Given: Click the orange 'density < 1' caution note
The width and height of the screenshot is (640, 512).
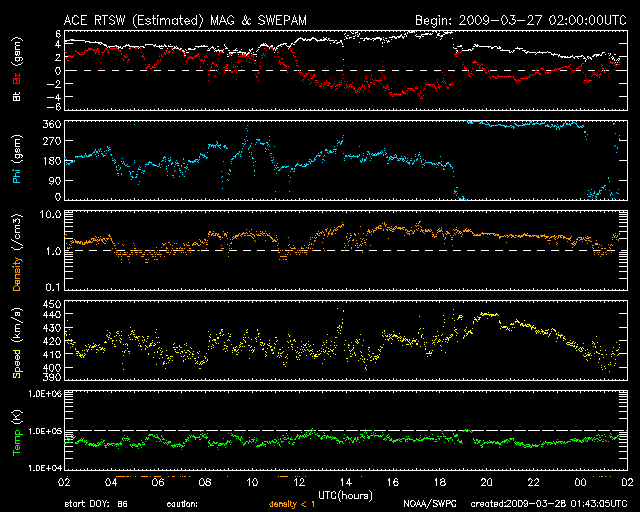Looking at the screenshot, I should (292, 505).
